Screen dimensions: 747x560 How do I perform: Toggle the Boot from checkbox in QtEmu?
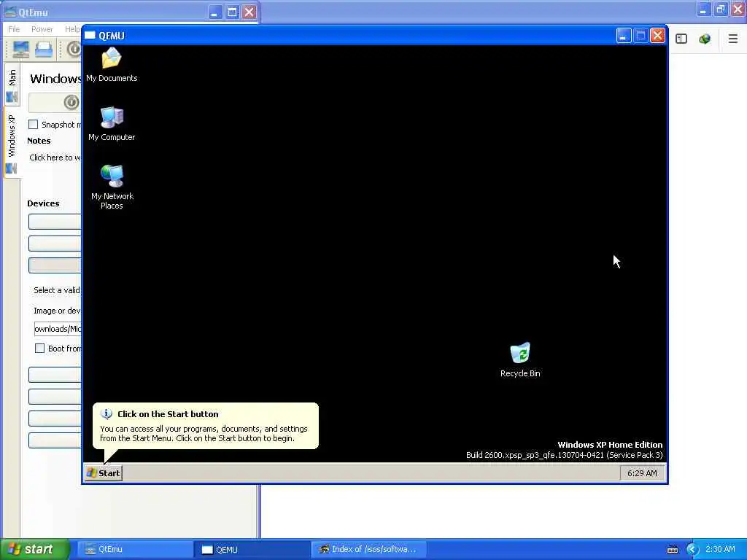tap(39, 348)
